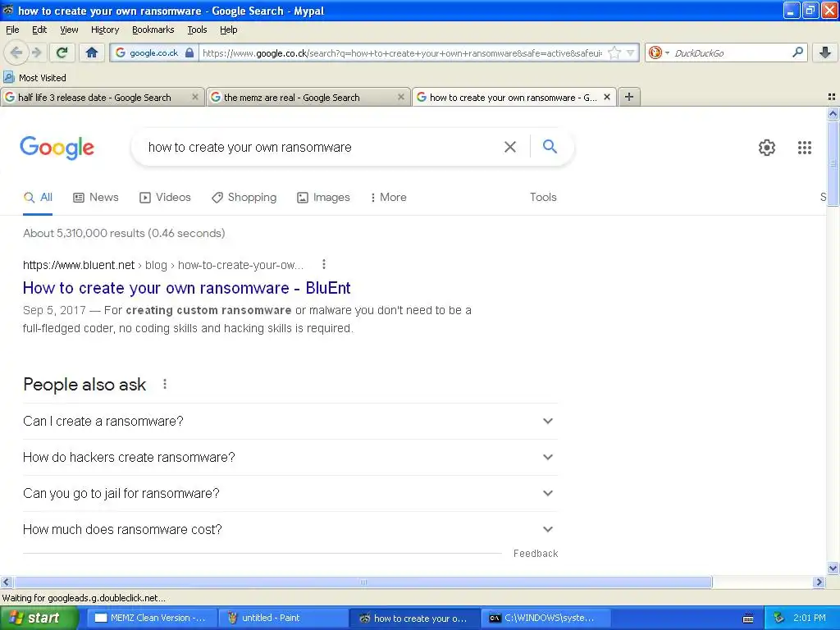Open the downloads arrow icon
The image size is (840, 630).
point(825,52)
